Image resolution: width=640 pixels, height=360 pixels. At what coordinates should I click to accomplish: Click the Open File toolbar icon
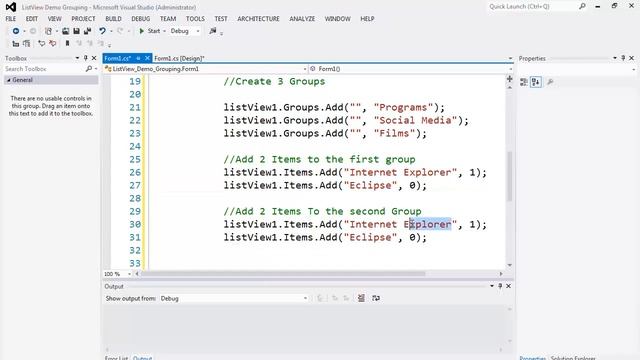[65, 31]
